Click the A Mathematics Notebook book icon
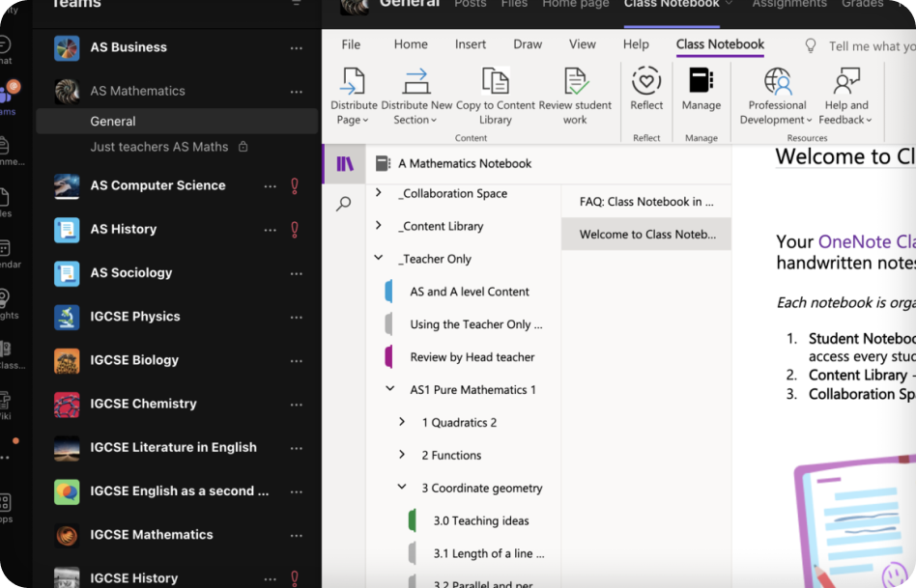The height and width of the screenshot is (588, 916). coord(383,163)
